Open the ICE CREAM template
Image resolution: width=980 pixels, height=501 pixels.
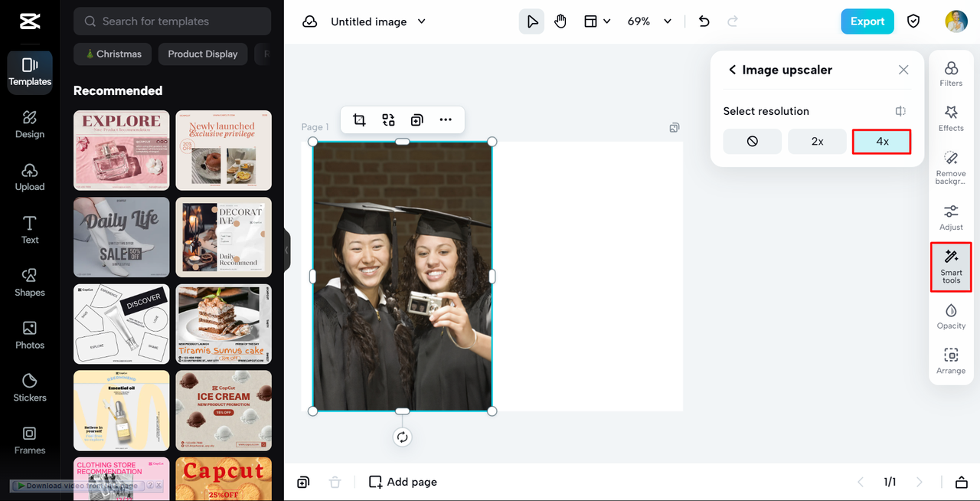pyautogui.click(x=224, y=411)
